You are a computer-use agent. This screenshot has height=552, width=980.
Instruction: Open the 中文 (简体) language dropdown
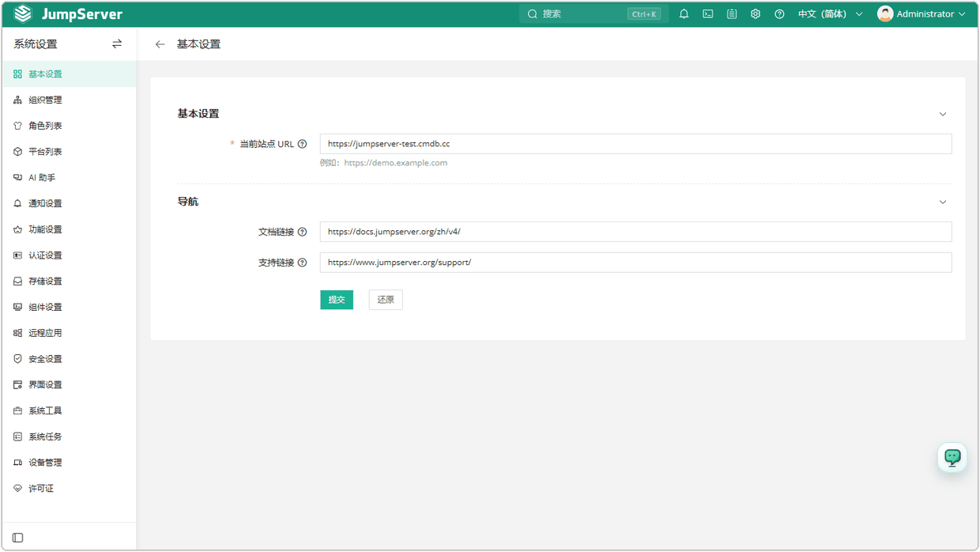tap(830, 14)
